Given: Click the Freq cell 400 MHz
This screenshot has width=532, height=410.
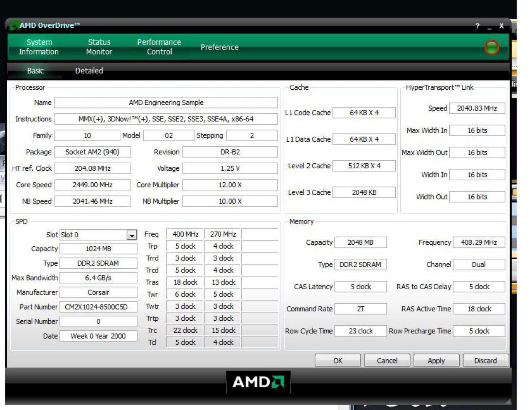Looking at the screenshot, I should tap(185, 234).
